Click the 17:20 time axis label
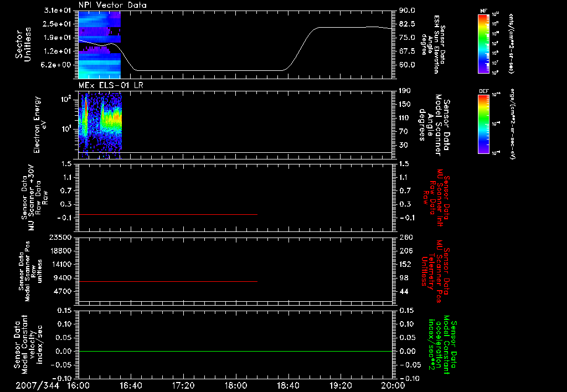This screenshot has width=567, height=392. coord(183,385)
